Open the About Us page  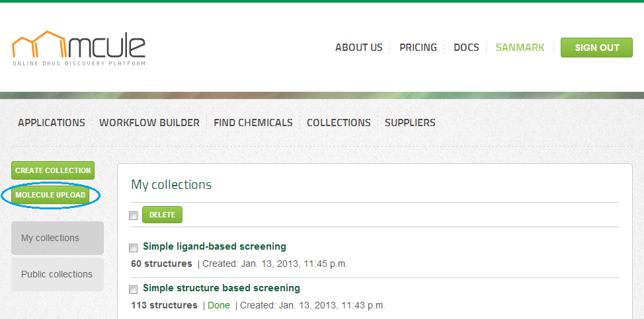(x=358, y=48)
